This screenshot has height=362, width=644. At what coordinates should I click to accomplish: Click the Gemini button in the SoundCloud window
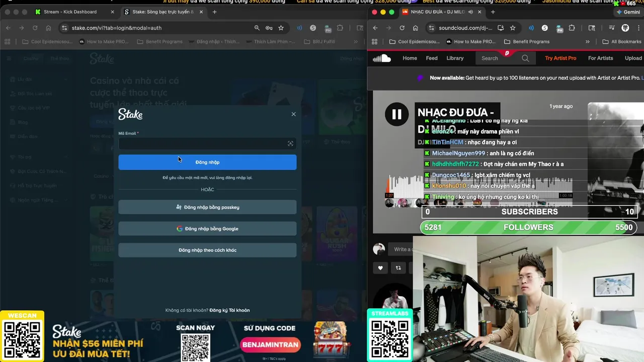point(628,12)
